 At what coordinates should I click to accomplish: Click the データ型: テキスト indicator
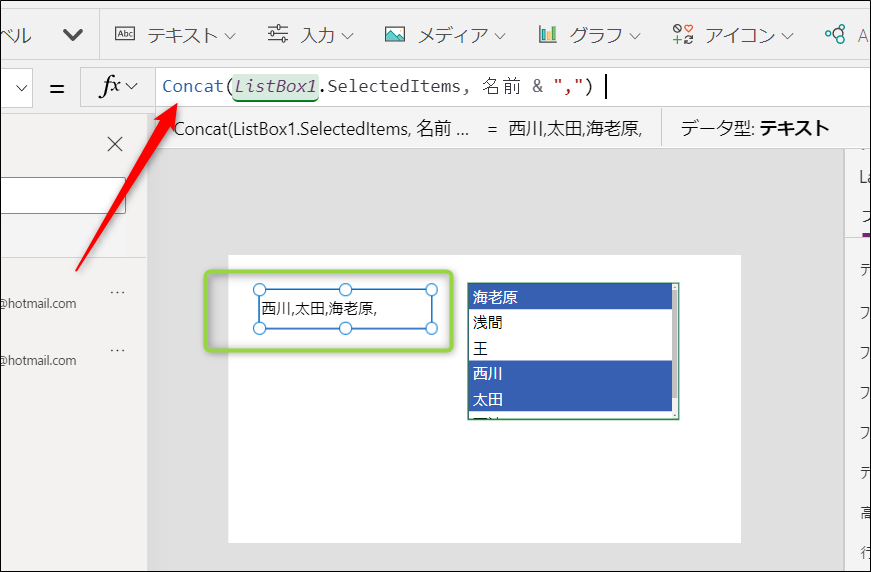754,129
